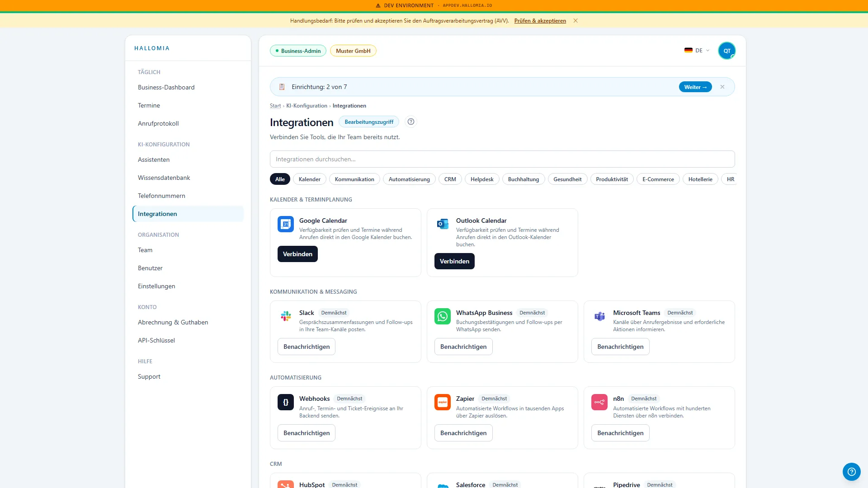The height and width of the screenshot is (488, 868).
Task: Click the Muster GmbH company badge
Action: pos(353,51)
